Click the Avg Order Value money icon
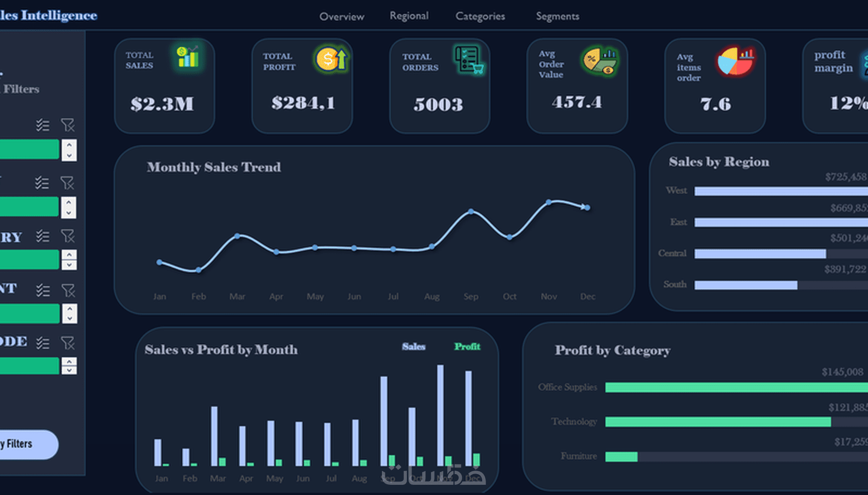The width and height of the screenshot is (868, 495). [x=600, y=61]
